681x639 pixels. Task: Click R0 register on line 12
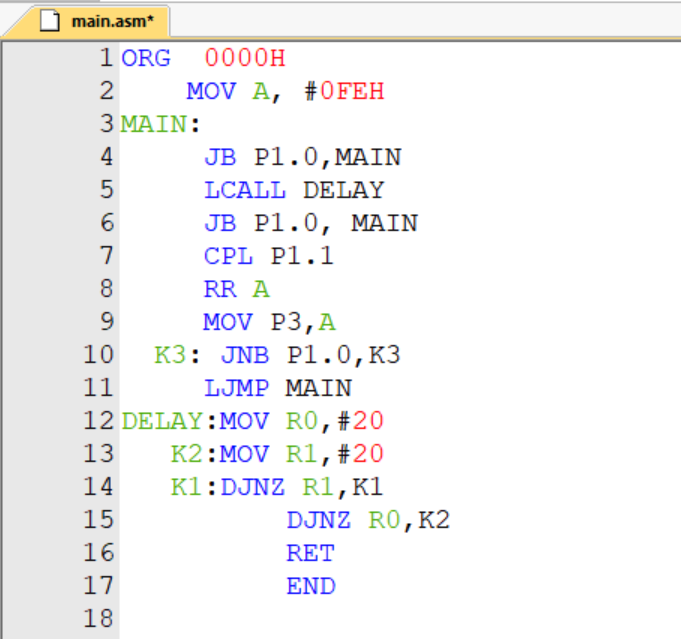point(302,421)
